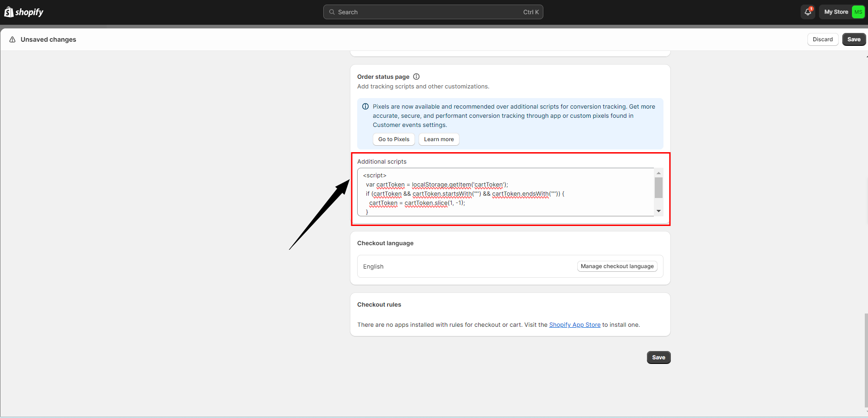Click the bottom Save button

click(658, 357)
